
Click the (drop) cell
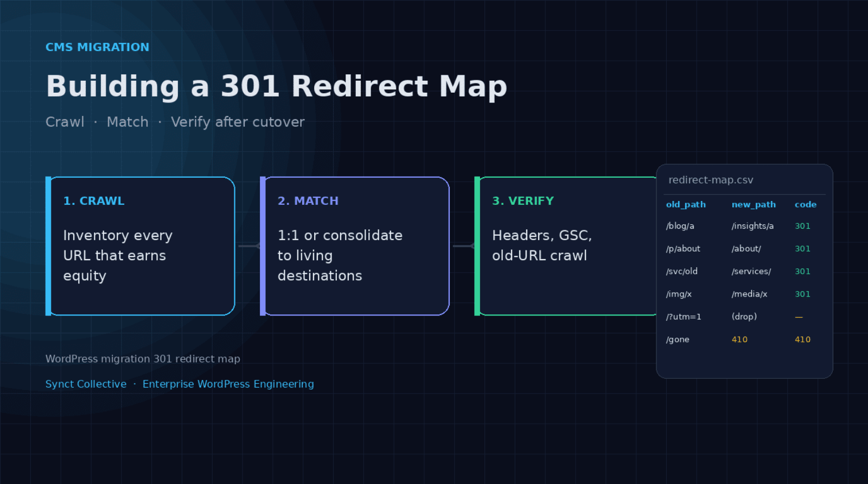(744, 317)
